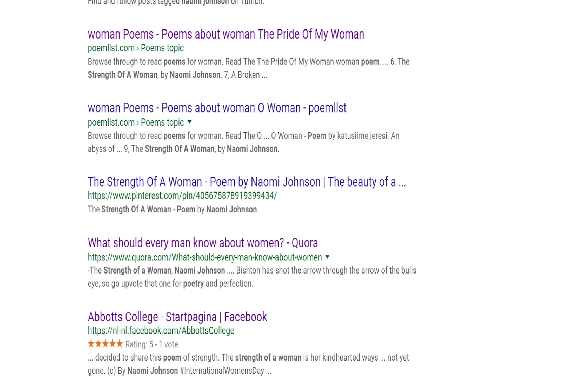Open "Abbotts College - Startpagina | Facebook" result
Screen dimensions: 583x392
(x=177, y=317)
